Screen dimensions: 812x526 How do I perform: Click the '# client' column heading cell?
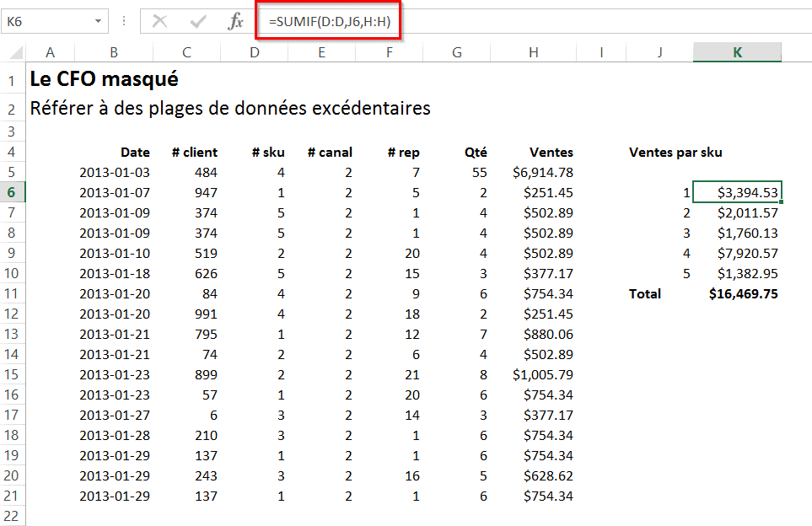[x=194, y=153]
